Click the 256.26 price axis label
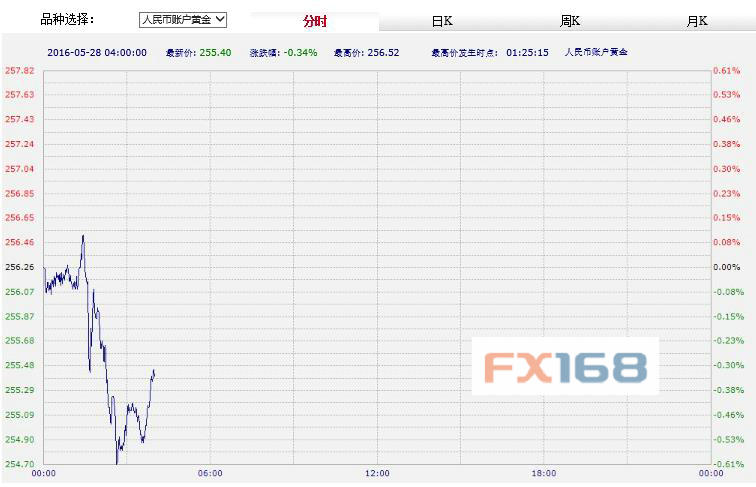Viewport: 756px width, 487px height. click(19, 268)
